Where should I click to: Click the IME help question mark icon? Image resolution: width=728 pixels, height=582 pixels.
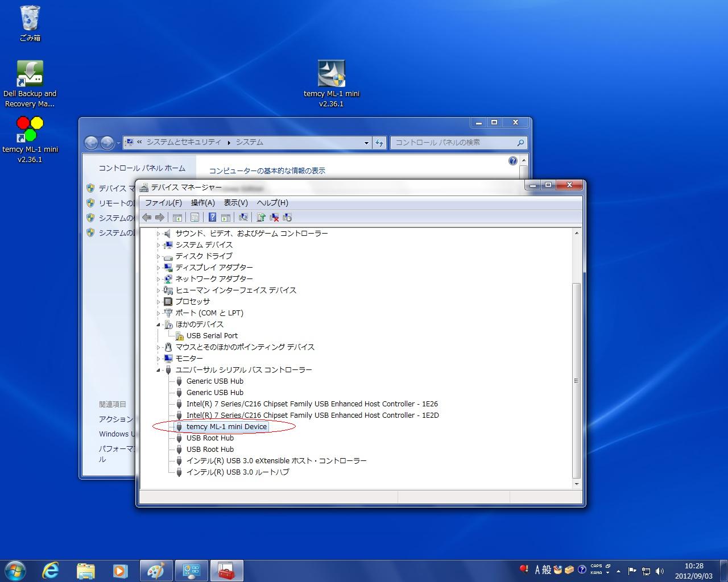click(x=582, y=570)
